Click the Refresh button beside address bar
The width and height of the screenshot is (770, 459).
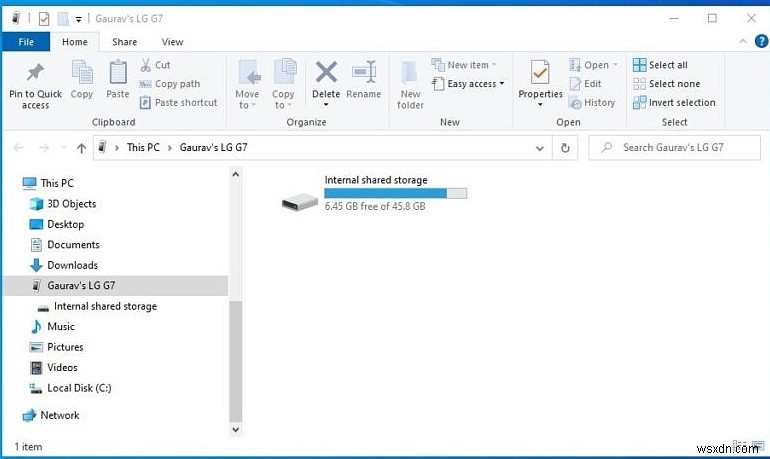565,147
